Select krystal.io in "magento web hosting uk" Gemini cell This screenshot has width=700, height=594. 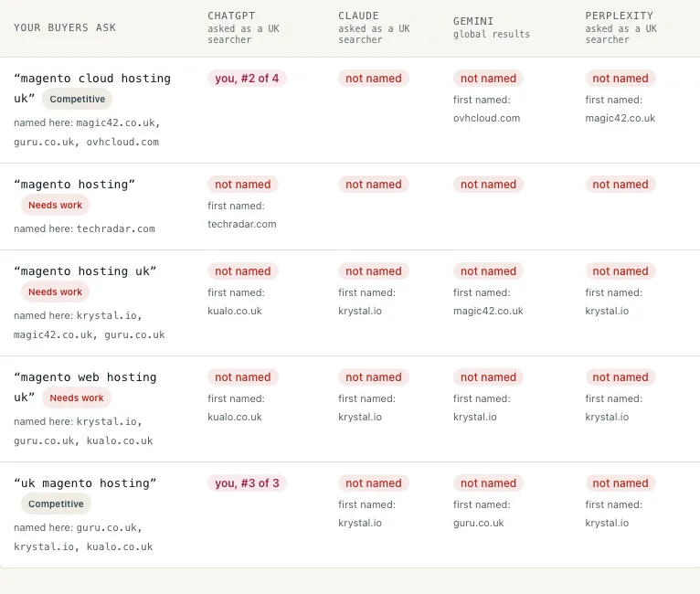pyautogui.click(x=474, y=418)
